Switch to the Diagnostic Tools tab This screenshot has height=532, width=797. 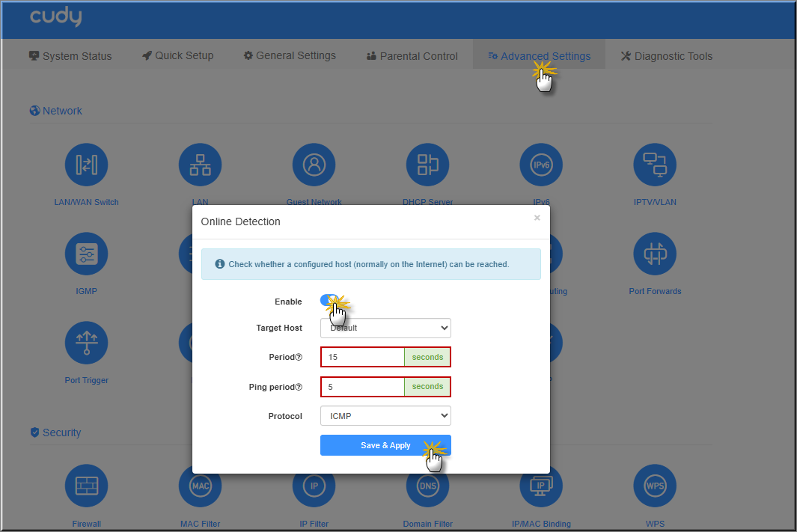coord(666,56)
